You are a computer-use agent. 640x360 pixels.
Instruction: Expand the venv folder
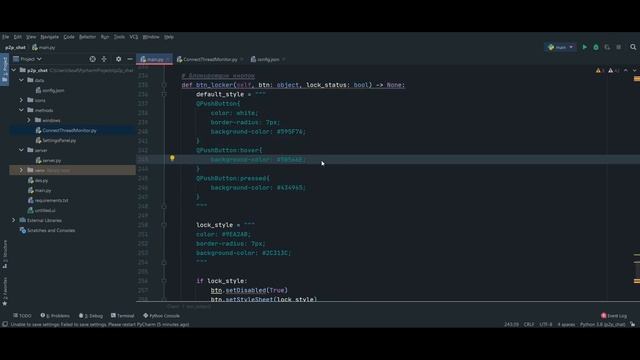click(21, 170)
